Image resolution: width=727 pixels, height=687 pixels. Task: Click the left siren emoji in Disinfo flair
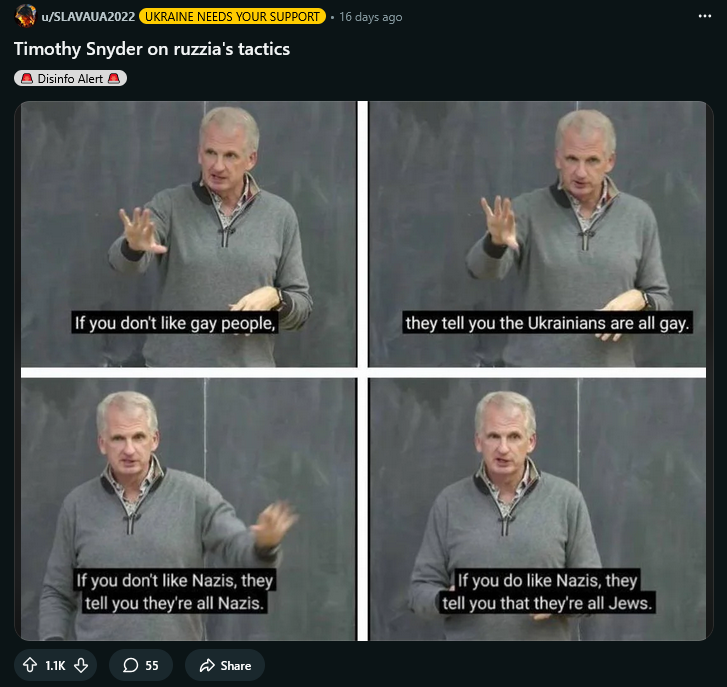[x=27, y=78]
